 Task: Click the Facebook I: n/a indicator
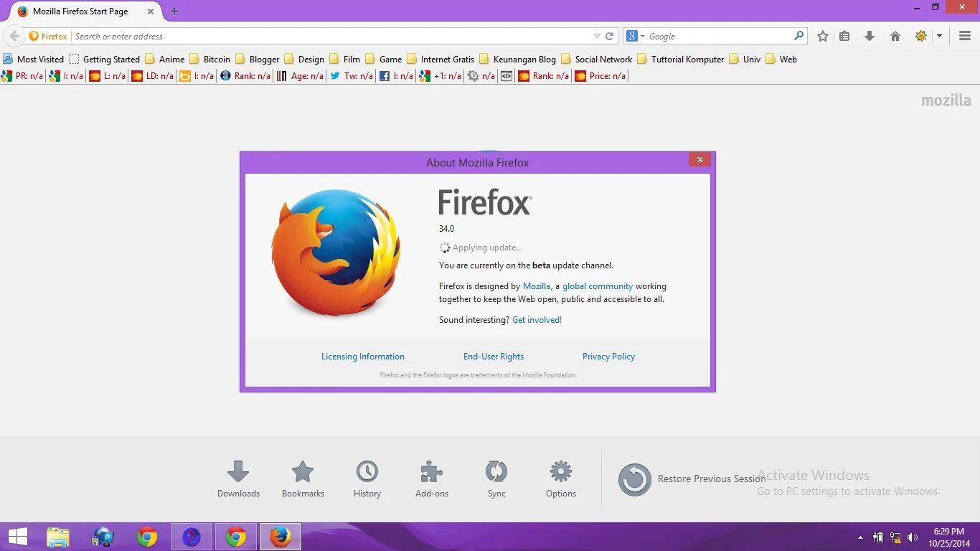coord(396,76)
